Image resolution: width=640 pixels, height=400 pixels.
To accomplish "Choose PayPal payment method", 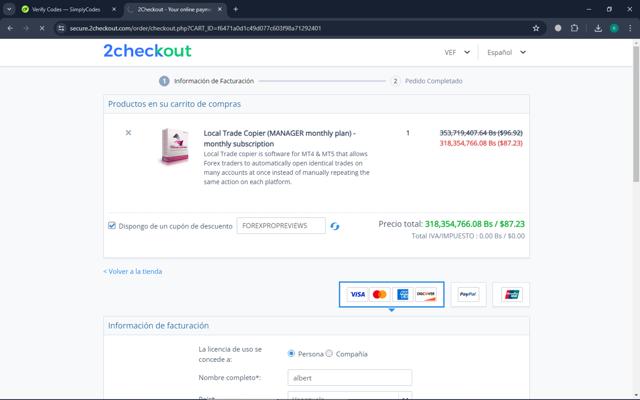I will (468, 294).
